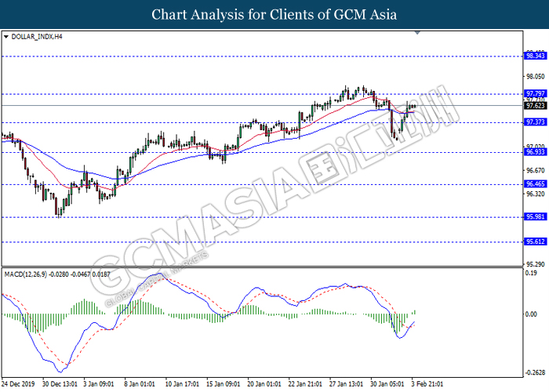The width and height of the screenshot is (549, 392).
Task: Click the 96.670 axis price value
Action: (x=536, y=171)
